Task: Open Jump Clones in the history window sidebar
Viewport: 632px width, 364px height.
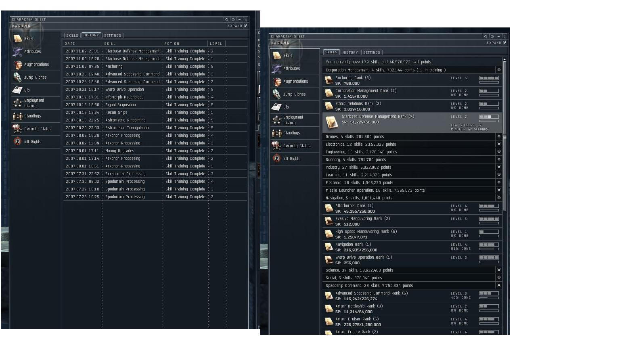Action: [x=36, y=77]
